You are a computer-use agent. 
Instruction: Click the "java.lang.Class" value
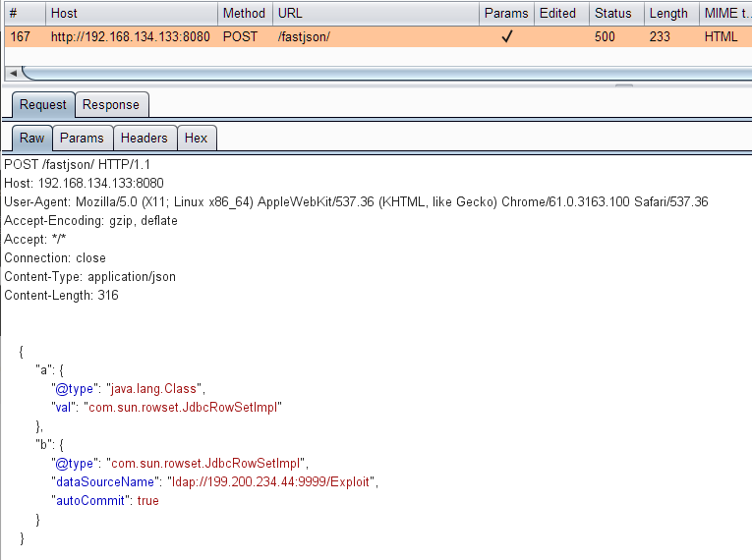click(x=153, y=389)
